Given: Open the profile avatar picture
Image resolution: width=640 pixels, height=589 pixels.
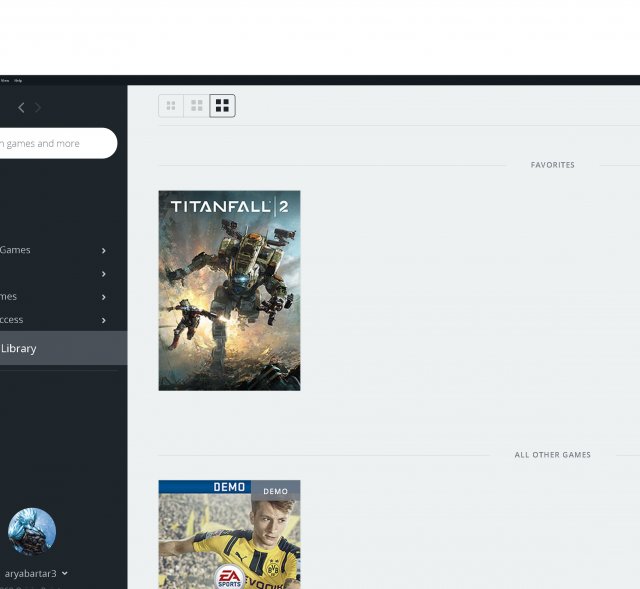Looking at the screenshot, I should (x=32, y=531).
